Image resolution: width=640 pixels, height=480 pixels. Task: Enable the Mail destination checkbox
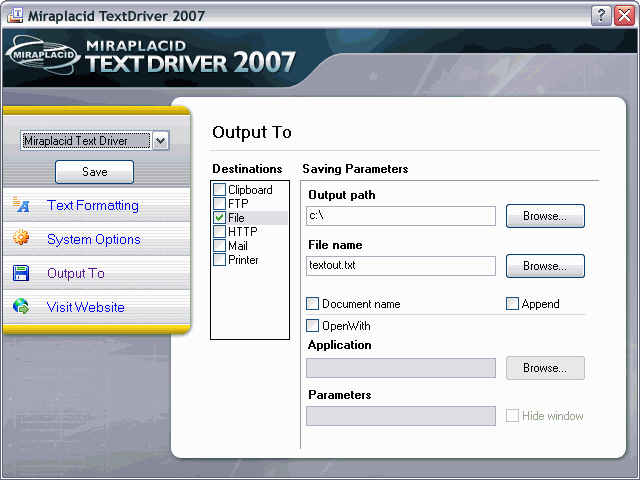pyautogui.click(x=220, y=246)
